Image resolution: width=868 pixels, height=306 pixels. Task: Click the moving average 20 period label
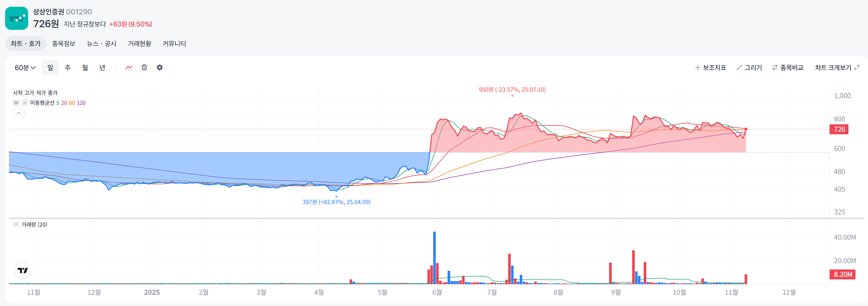[x=64, y=103]
